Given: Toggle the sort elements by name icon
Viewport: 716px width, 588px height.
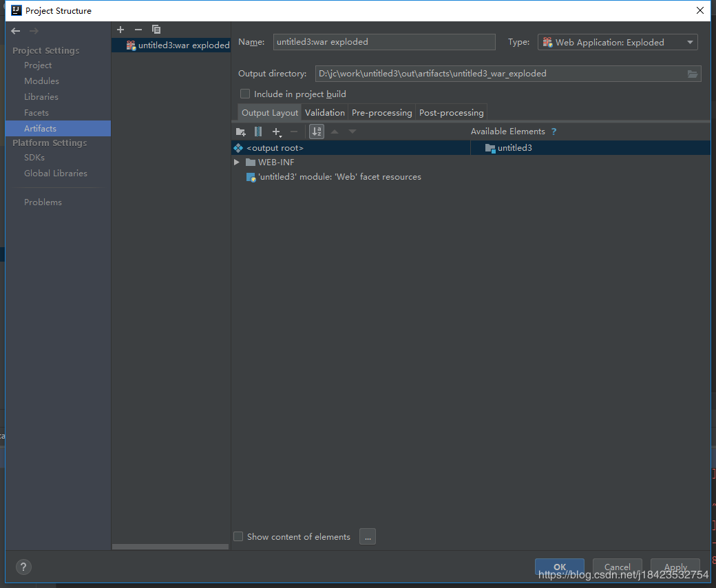Looking at the screenshot, I should point(317,132).
